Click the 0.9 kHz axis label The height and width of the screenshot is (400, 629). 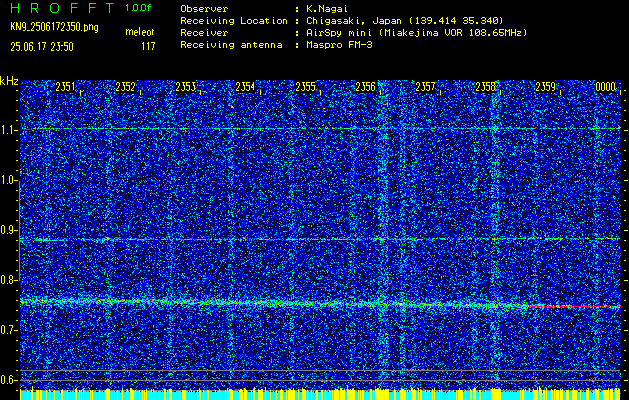click(x=8, y=230)
